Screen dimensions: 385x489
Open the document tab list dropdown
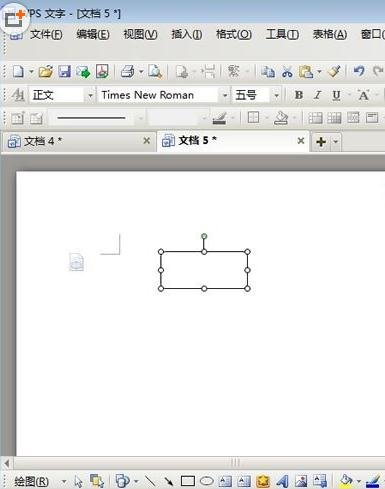point(336,142)
